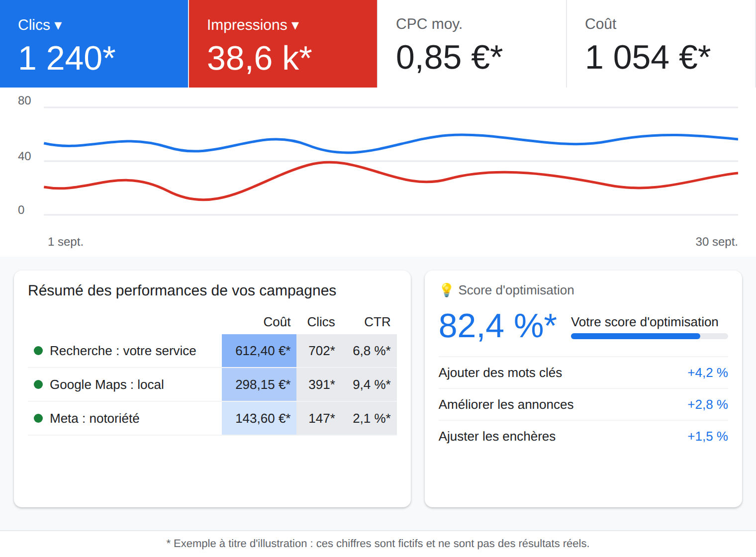This screenshot has height=557, width=756.
Task: Click the 0,85 €* average CPC value
Action: coord(449,57)
